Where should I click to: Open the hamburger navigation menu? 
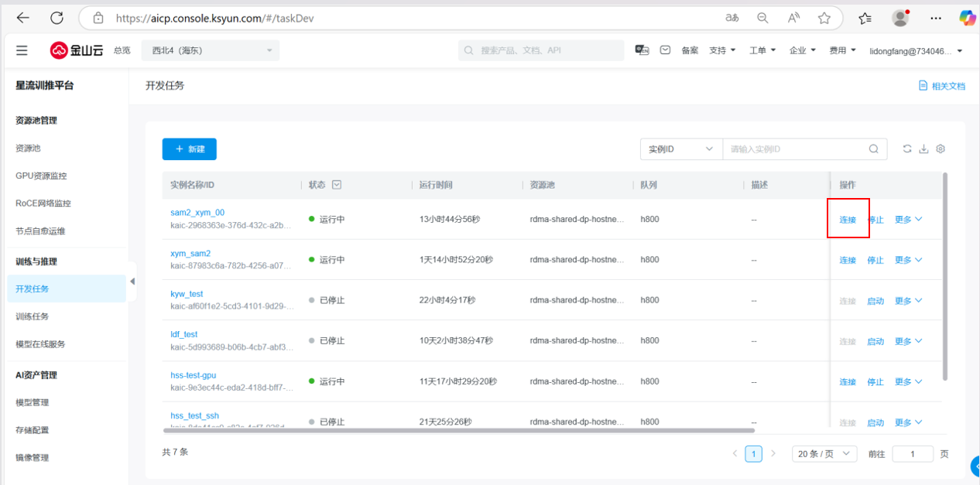(x=22, y=50)
